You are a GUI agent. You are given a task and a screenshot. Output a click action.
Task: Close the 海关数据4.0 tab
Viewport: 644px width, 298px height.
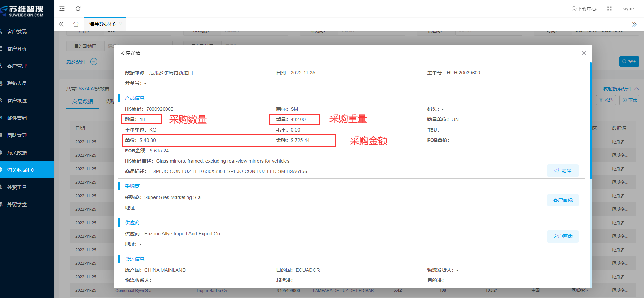pyautogui.click(x=121, y=24)
